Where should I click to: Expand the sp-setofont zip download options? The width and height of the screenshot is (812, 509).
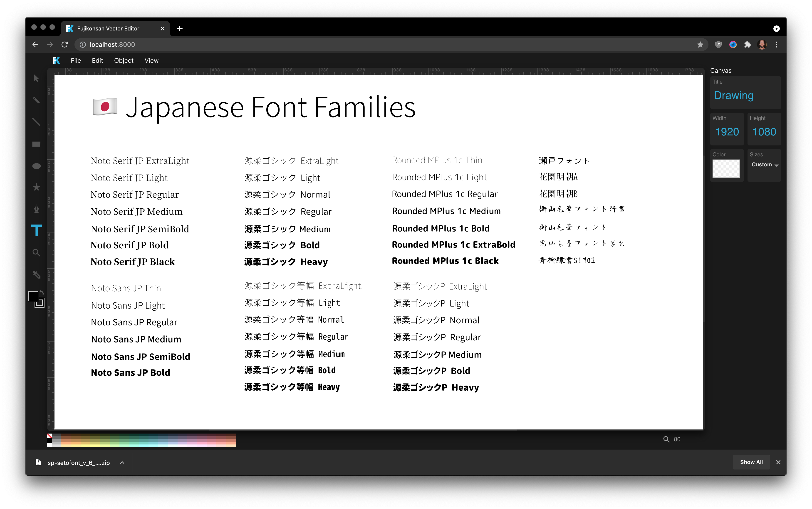tap(122, 463)
